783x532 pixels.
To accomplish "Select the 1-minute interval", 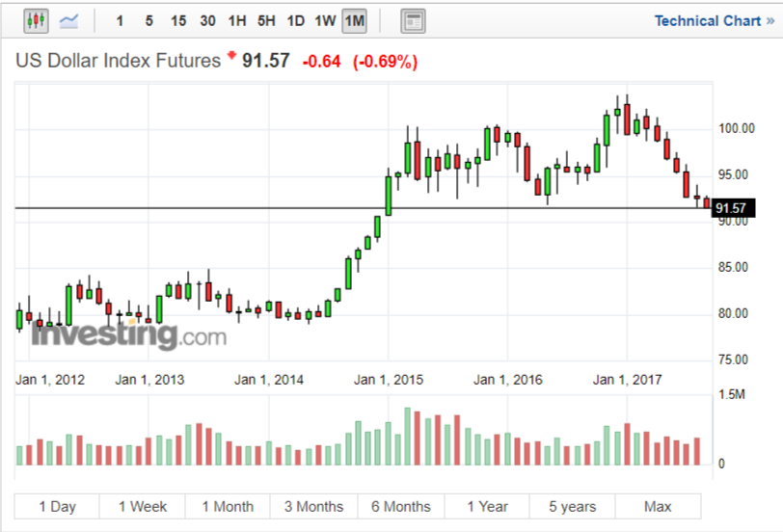I will click(120, 20).
